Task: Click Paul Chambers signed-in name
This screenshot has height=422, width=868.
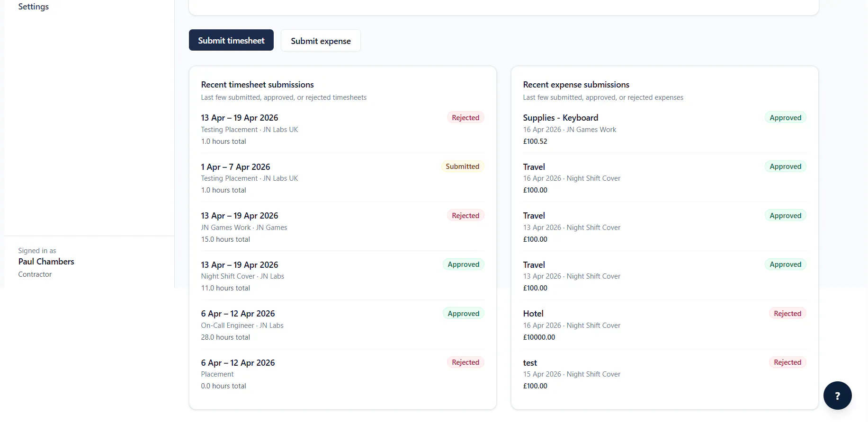Action: [46, 262]
